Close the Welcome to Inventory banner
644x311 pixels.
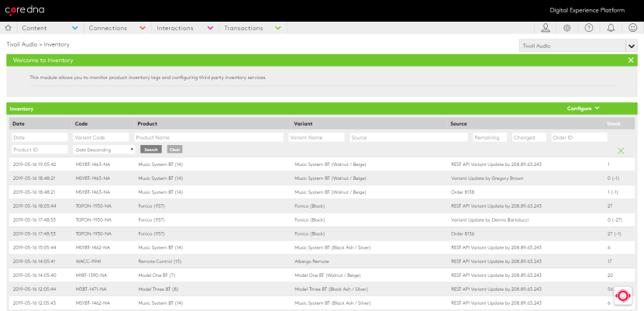point(631,60)
